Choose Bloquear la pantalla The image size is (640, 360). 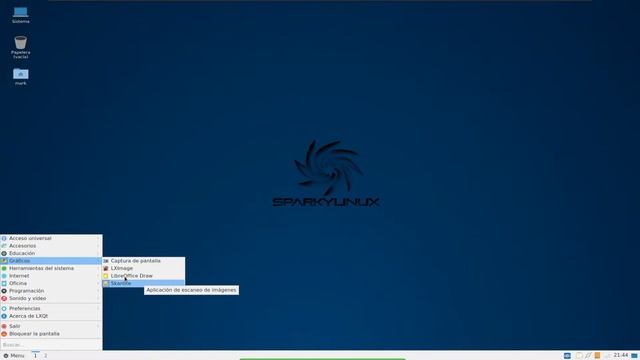(x=51, y=334)
